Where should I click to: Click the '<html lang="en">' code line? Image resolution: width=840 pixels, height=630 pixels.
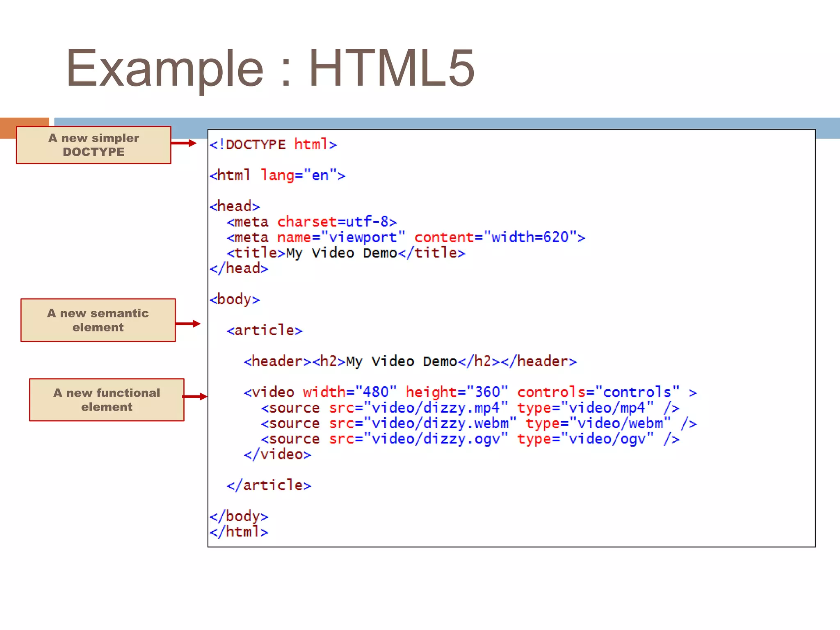tap(277, 175)
